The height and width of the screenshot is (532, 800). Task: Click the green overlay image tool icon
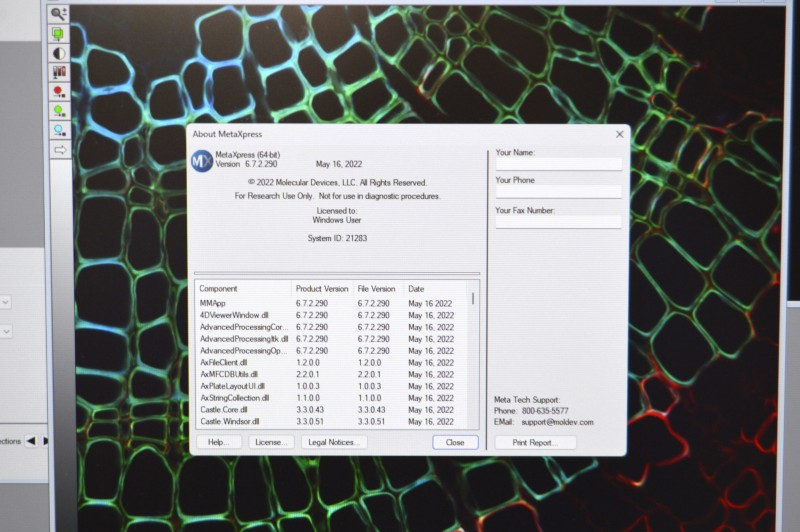[59, 34]
